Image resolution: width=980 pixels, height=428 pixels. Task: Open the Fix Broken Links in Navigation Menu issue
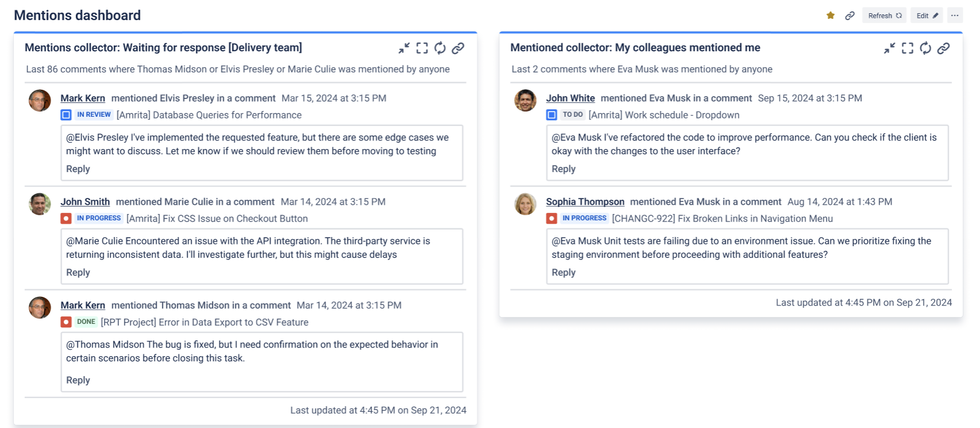pos(722,219)
